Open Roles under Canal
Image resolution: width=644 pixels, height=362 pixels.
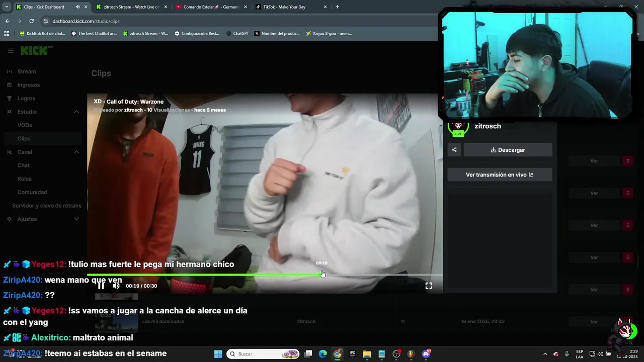(24, 179)
